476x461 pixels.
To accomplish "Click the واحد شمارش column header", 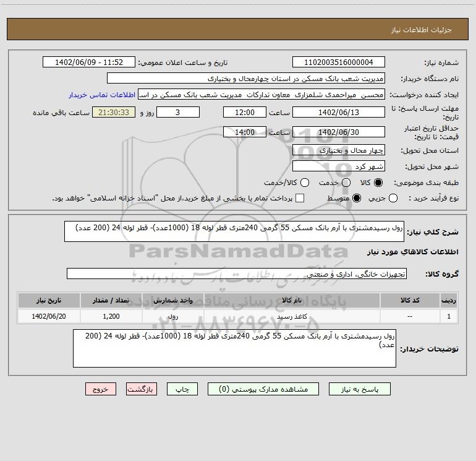I will tap(172, 300).
